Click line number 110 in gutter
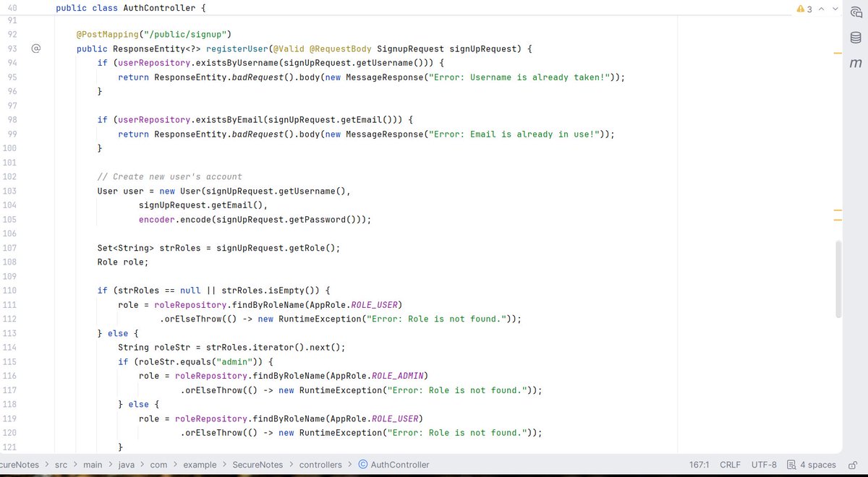The image size is (868, 477). [9, 291]
